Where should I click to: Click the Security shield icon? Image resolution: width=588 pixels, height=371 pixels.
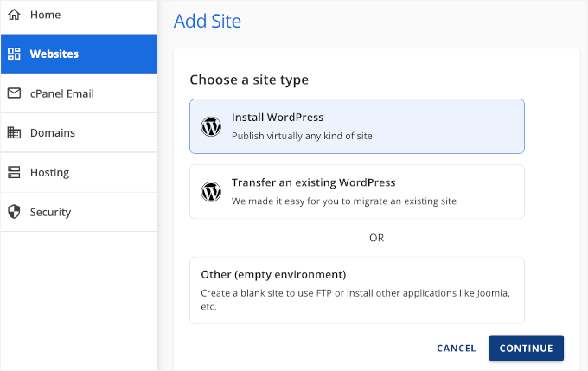pos(14,212)
